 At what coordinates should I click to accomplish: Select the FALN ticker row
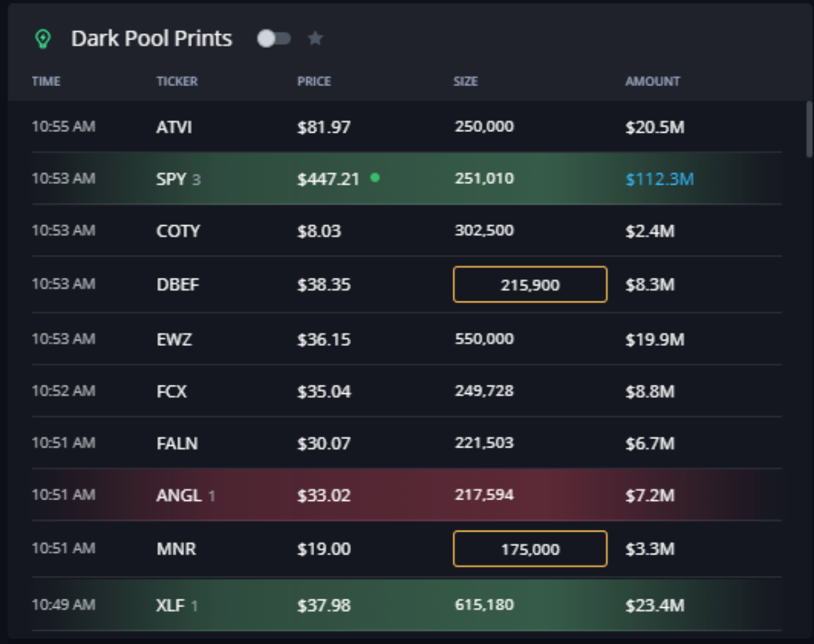pos(177,443)
